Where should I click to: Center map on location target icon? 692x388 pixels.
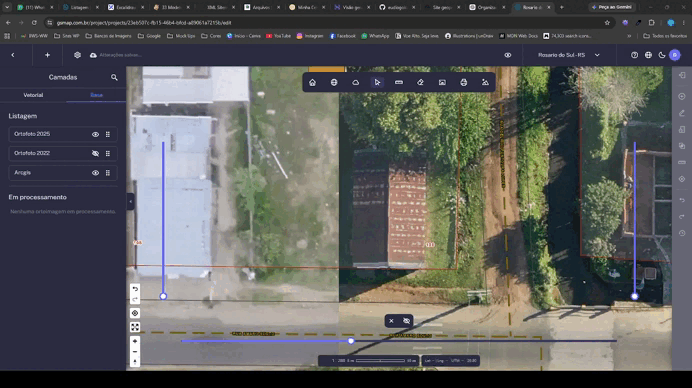click(135, 313)
